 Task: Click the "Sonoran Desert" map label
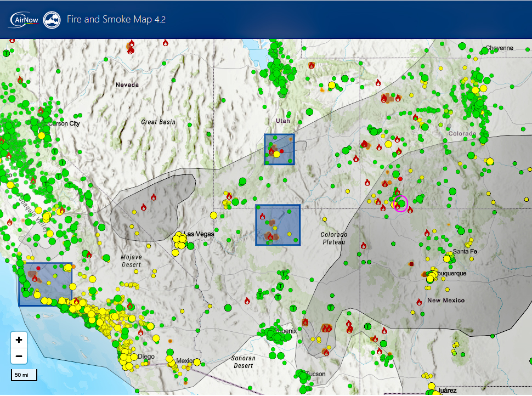[x=244, y=362]
